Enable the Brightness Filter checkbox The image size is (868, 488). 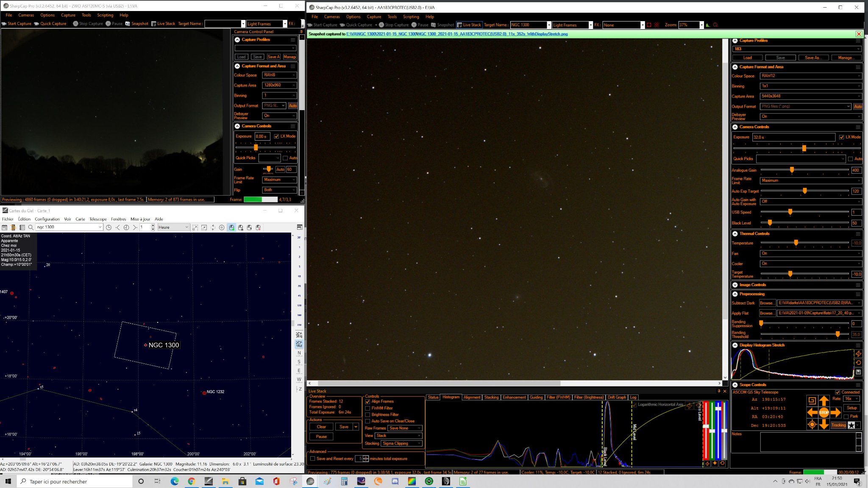(367, 415)
